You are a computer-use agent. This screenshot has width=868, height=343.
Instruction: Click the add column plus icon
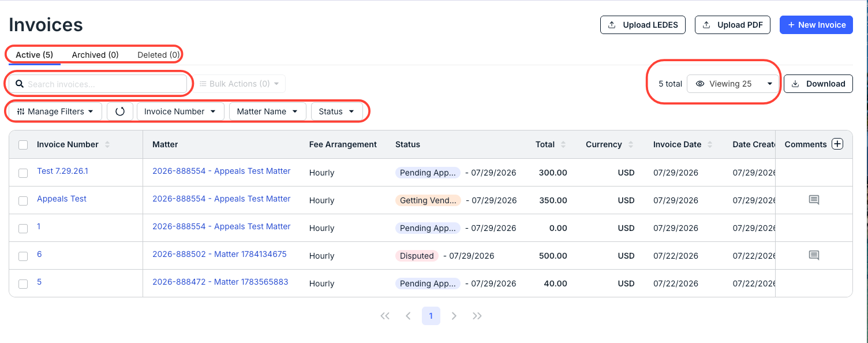pyautogui.click(x=837, y=144)
